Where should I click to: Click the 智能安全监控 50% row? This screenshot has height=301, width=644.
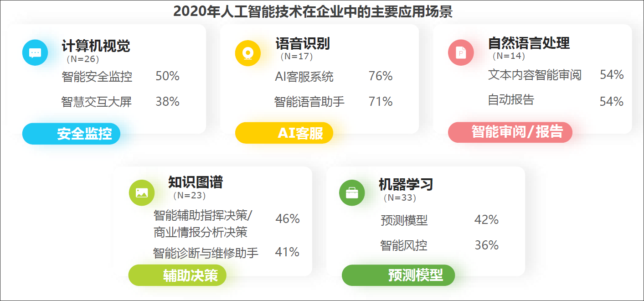[120, 76]
